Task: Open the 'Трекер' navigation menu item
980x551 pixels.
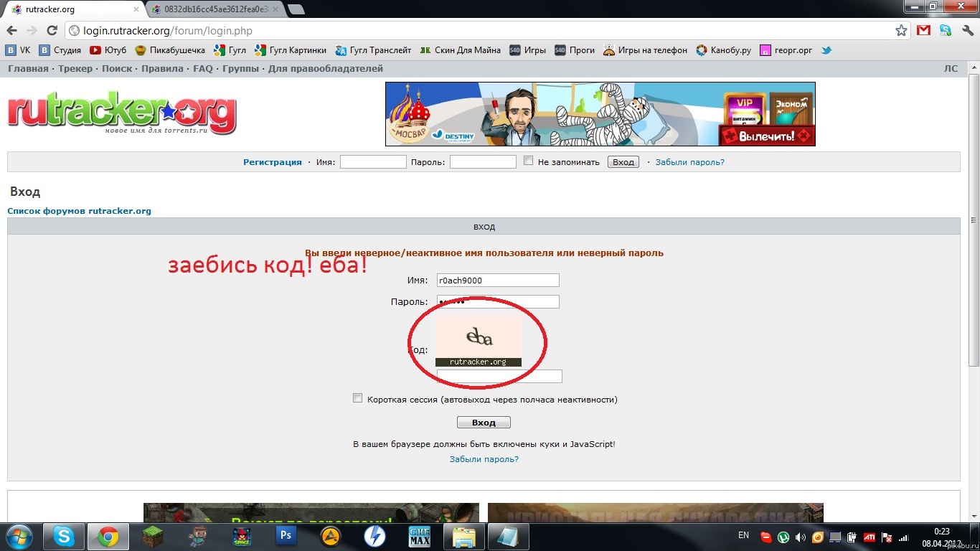Action: pos(75,69)
